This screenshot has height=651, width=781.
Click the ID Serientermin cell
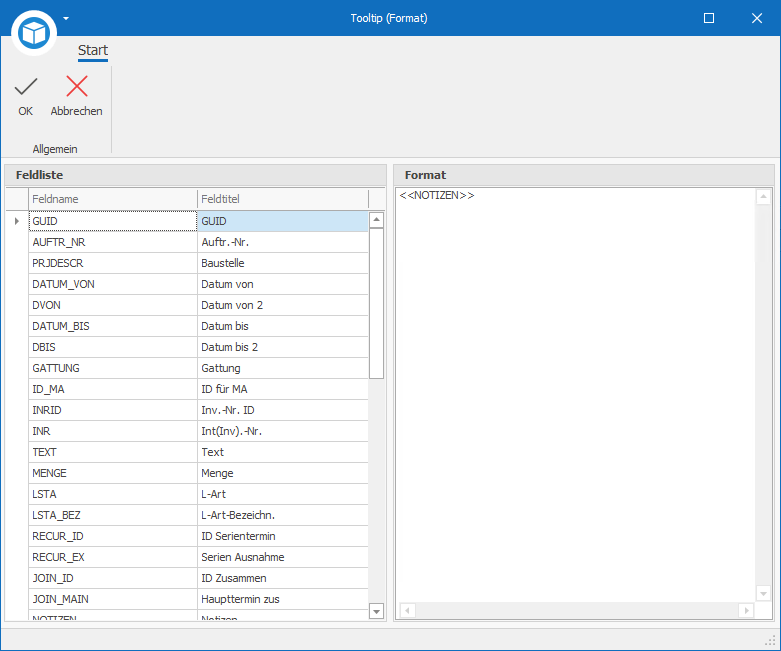283,536
